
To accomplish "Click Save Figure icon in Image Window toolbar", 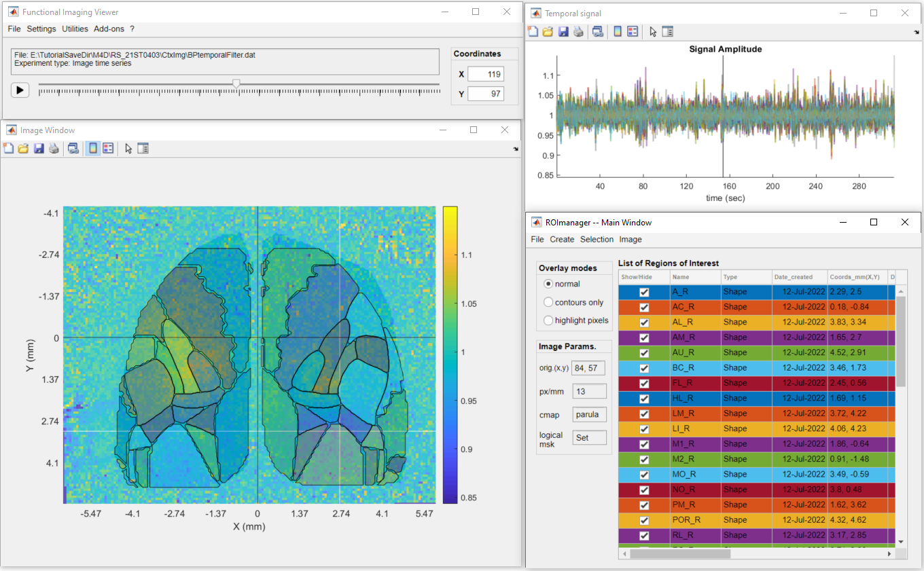I will [x=39, y=149].
